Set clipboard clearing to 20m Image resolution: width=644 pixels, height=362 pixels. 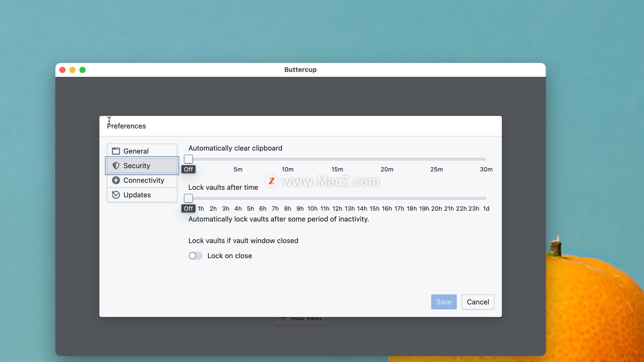tap(387, 169)
